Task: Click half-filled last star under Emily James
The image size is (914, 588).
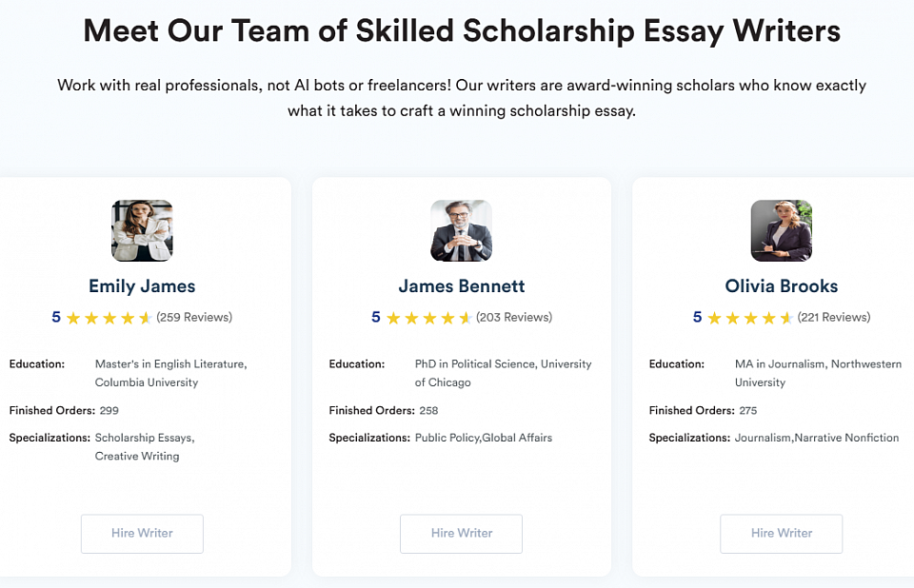Action: pyautogui.click(x=146, y=318)
